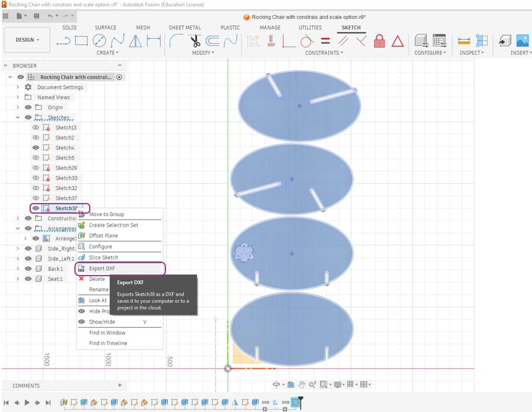Collapse the Sketches folder

(18, 117)
